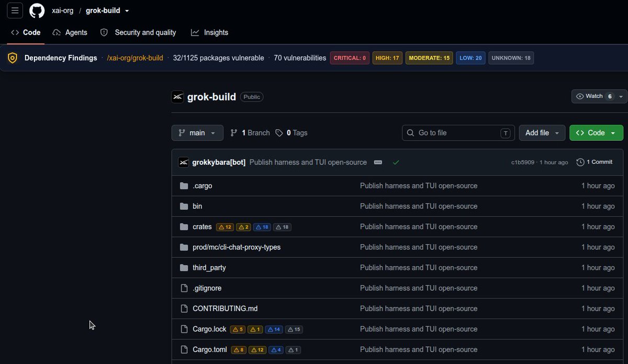
Task: View commit status green checkmark
Action: click(396, 163)
